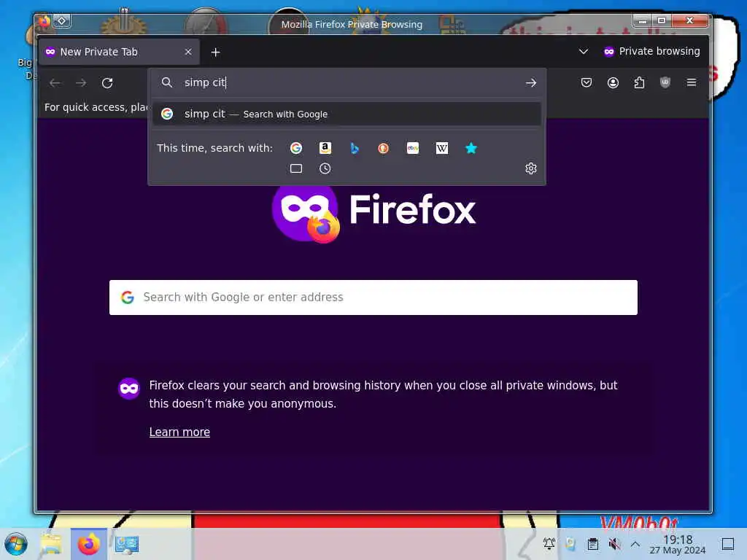Open the uBlock shield extension icon
Screen dimensions: 747x560
[665, 83]
